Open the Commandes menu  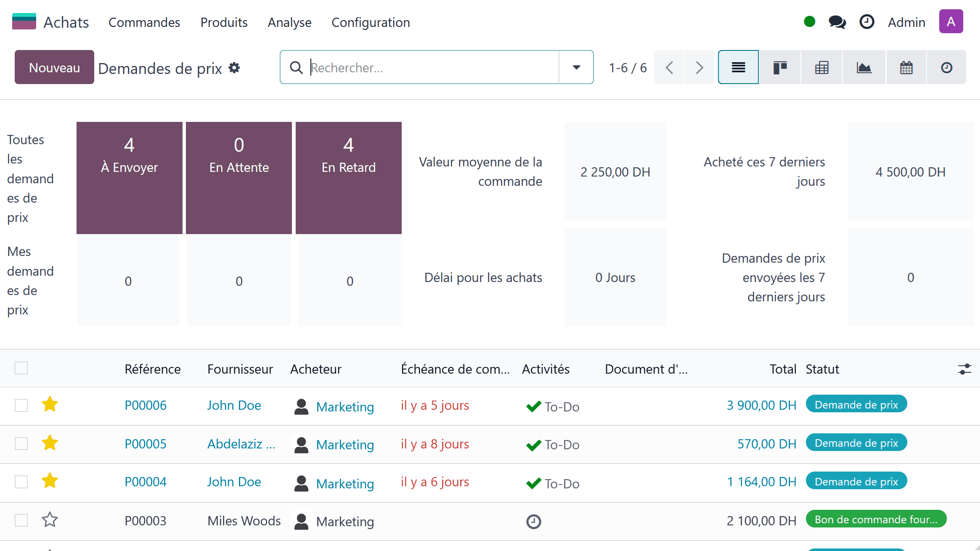coord(144,22)
